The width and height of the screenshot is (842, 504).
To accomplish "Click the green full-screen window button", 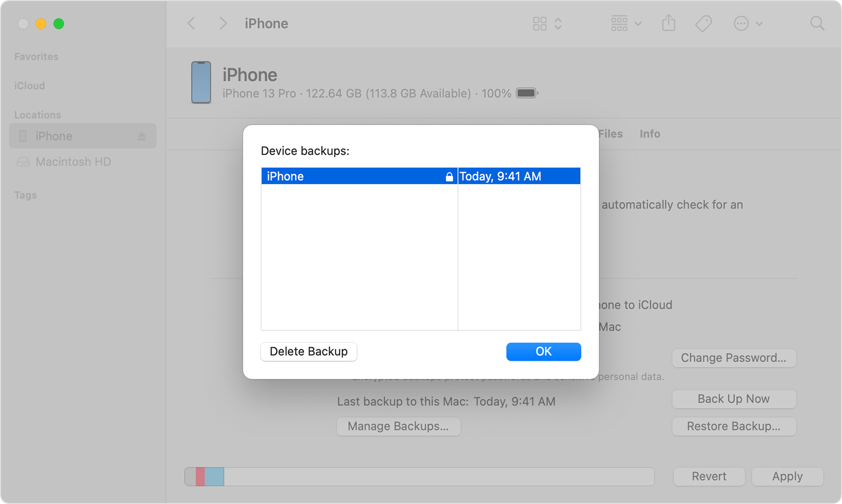I will [x=59, y=24].
